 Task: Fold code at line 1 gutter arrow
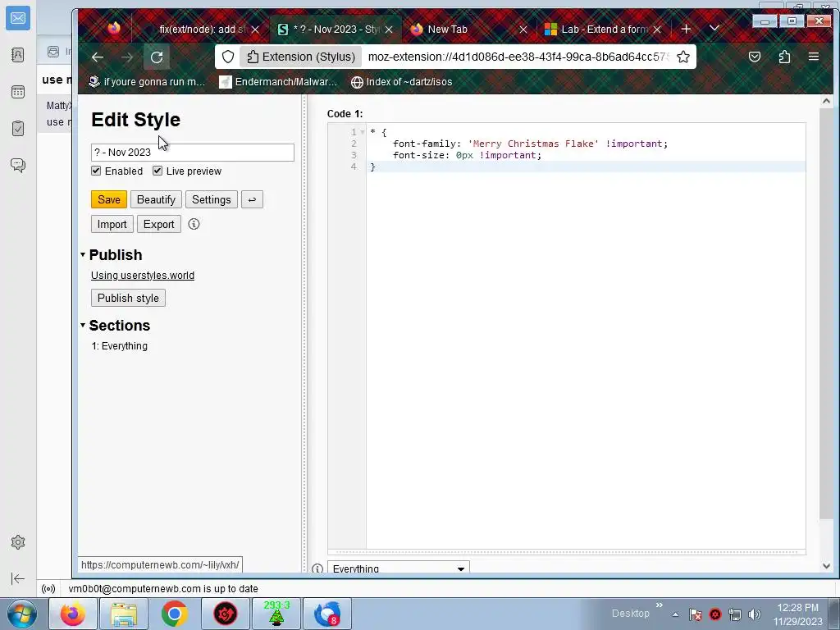[x=363, y=132]
